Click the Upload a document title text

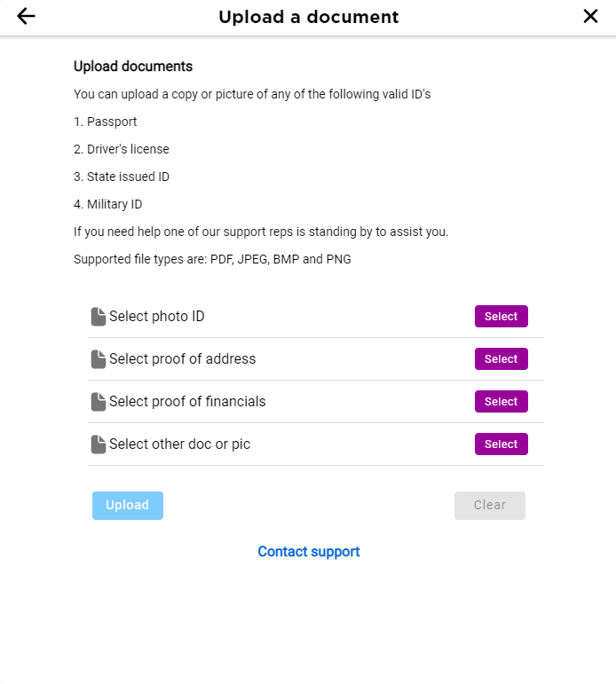pos(309,17)
